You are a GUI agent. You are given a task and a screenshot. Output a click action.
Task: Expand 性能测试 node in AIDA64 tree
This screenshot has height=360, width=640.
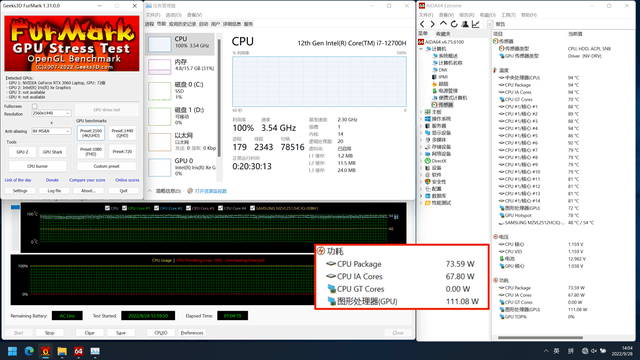coord(421,202)
